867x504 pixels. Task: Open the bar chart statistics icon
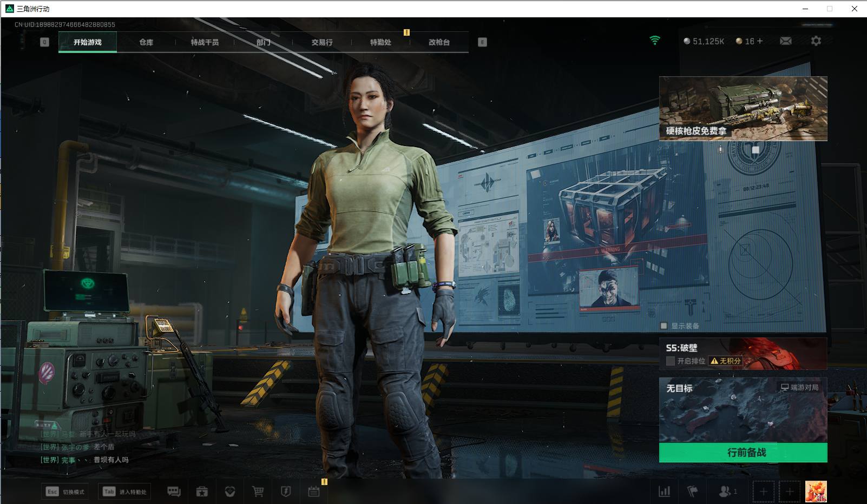664,492
